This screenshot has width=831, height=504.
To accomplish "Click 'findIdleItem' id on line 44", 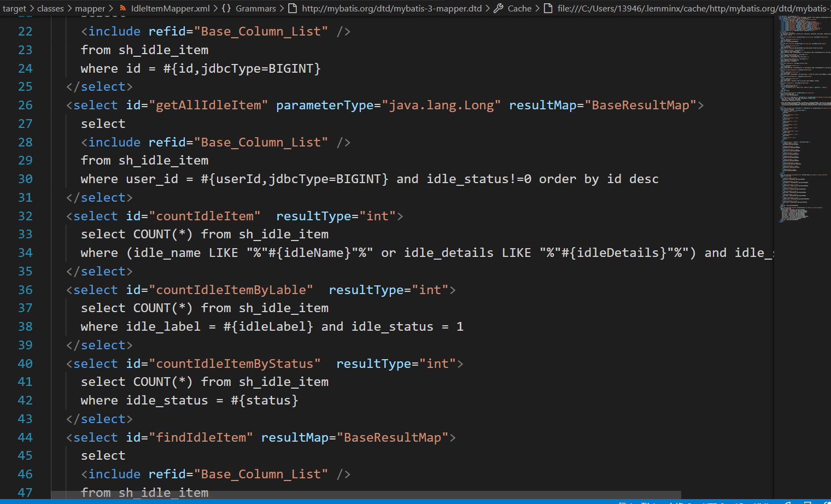I will (x=201, y=438).
